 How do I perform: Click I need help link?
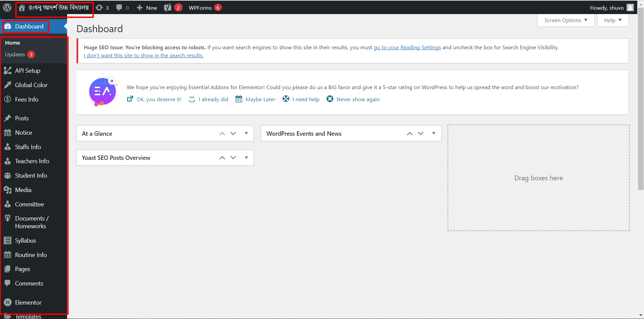(306, 99)
